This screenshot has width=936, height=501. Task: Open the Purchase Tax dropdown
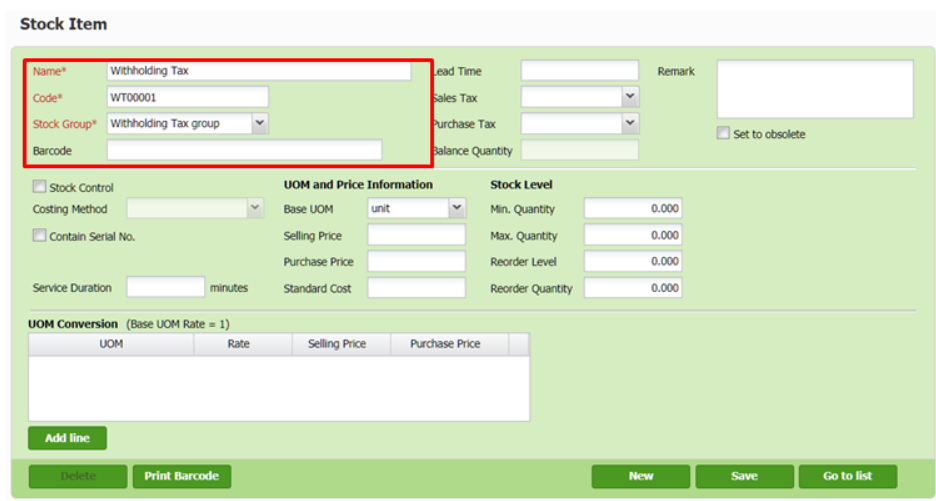pos(629,123)
